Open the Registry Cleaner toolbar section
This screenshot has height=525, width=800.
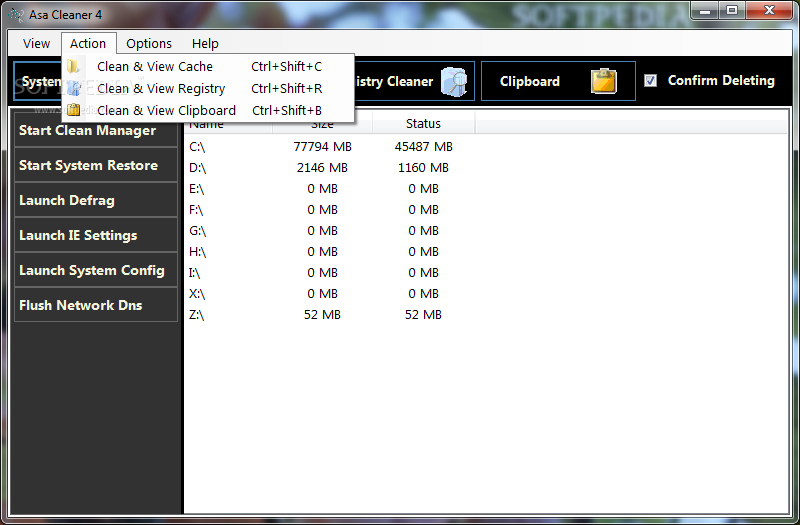414,81
